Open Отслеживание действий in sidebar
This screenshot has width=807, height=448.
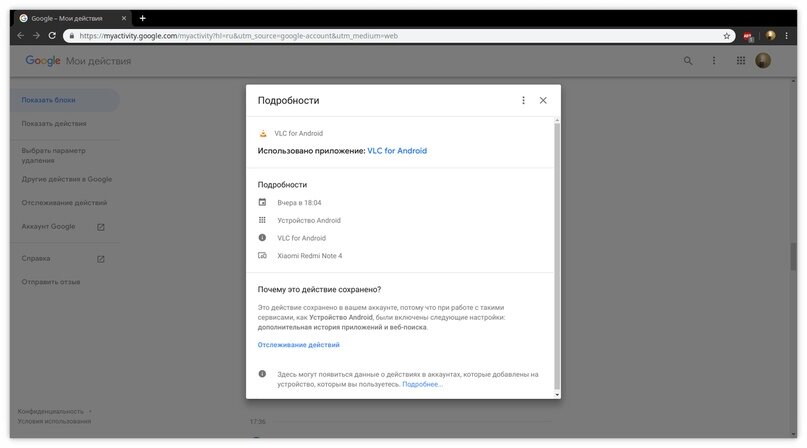64,203
